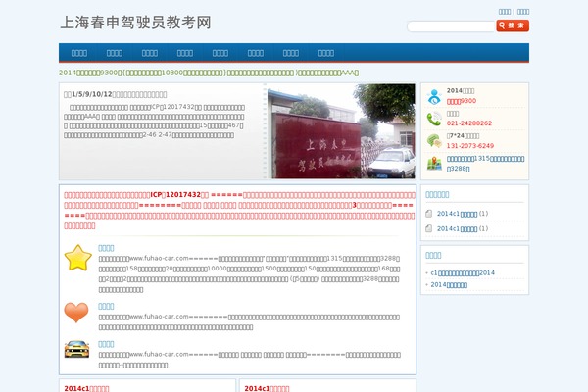Click the bottom-left red 2014c1 section heading

[x=86, y=388]
